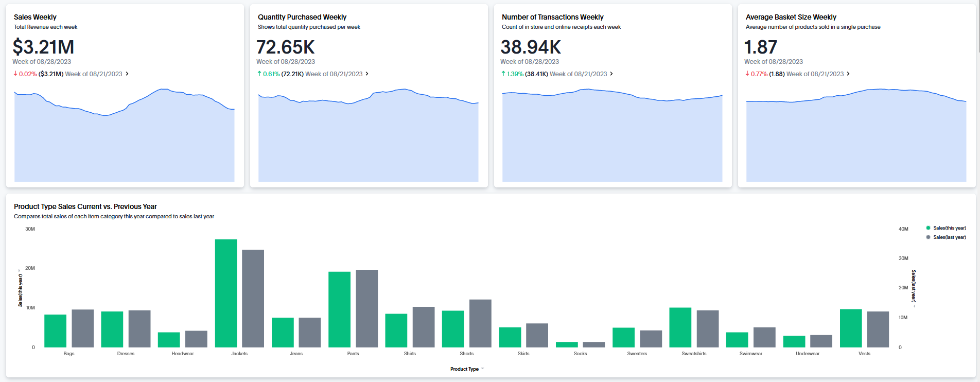980x382 pixels.
Task: Click the 0.61% change in Quantity Purchased
Action: (x=271, y=74)
